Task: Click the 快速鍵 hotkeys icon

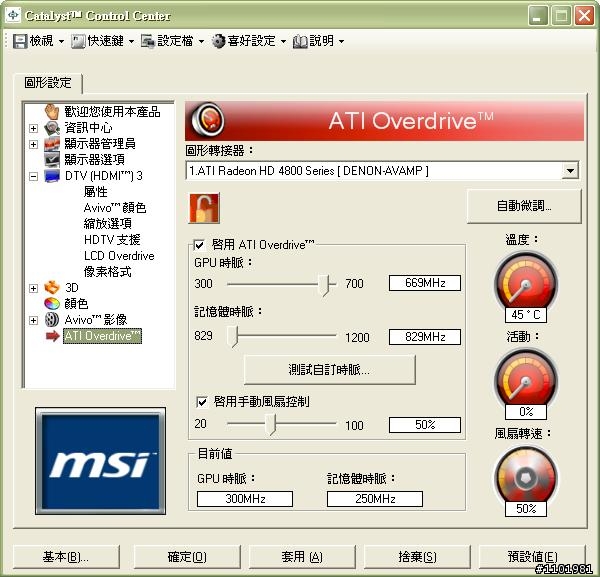Action: (78, 41)
